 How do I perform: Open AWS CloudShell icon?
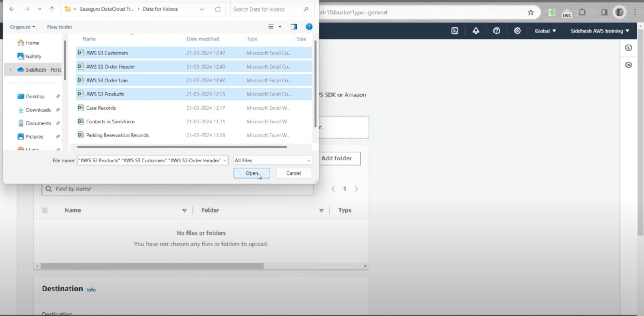click(x=455, y=31)
